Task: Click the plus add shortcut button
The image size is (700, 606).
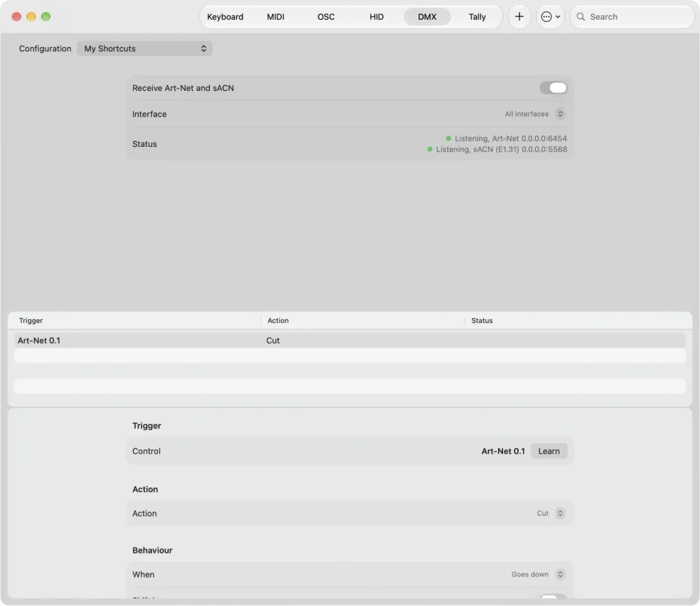Action: (x=520, y=16)
